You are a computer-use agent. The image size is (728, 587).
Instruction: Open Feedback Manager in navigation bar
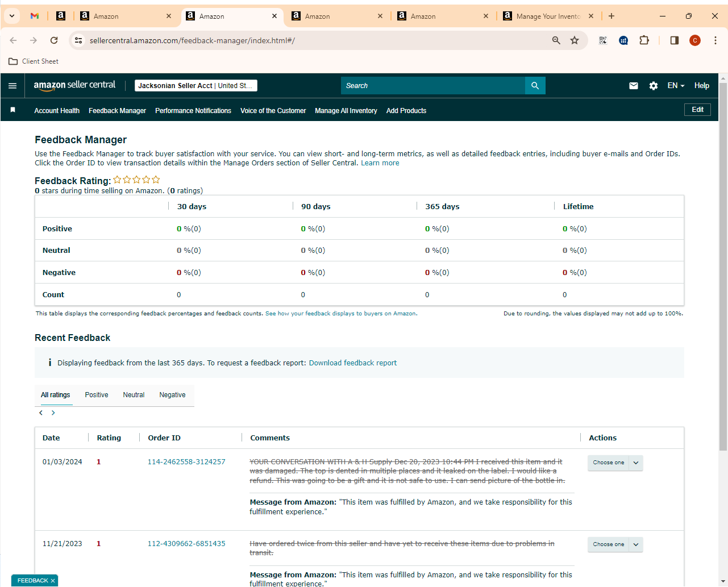tap(117, 111)
